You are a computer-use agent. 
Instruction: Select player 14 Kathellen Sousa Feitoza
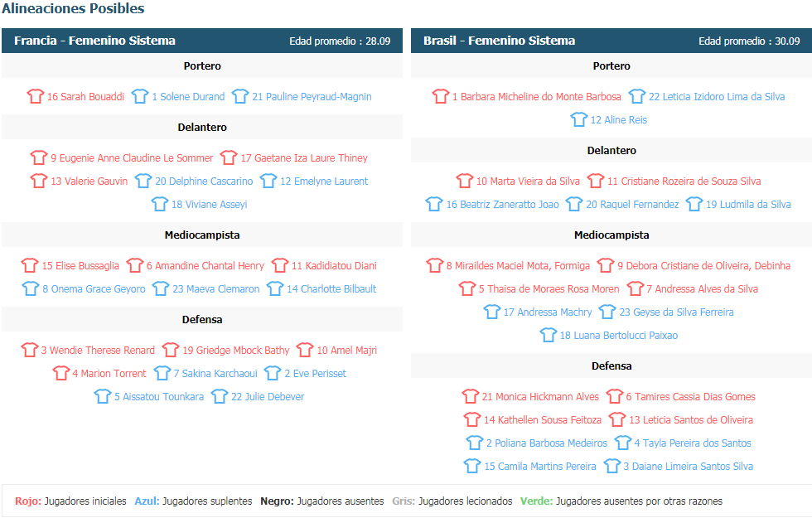543,420
